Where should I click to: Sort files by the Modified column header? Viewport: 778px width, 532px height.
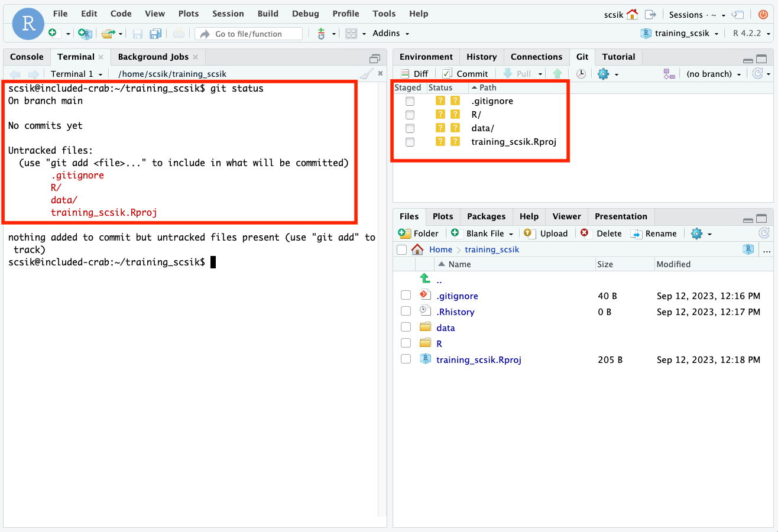click(673, 264)
